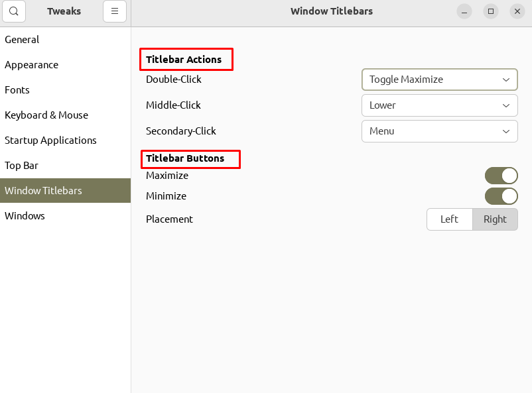
Task: Click the minimize window icon
Action: tap(464, 11)
